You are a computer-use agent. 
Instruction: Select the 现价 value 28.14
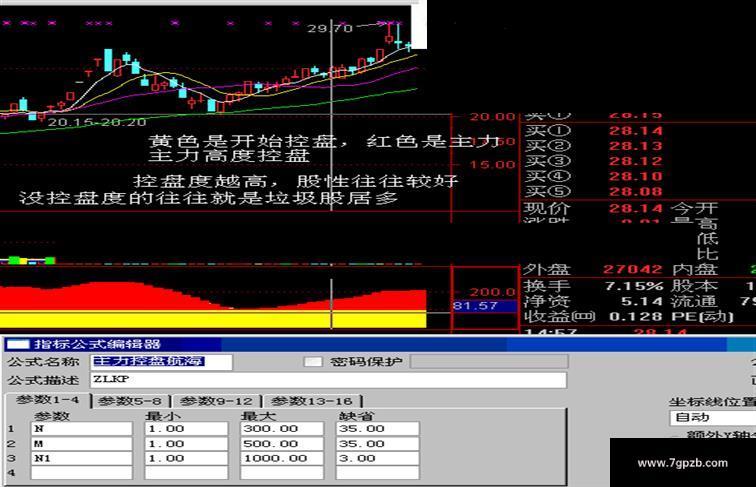(635, 209)
